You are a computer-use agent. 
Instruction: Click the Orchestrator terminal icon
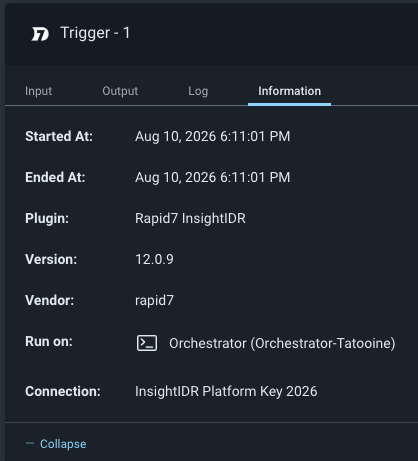[x=147, y=343]
